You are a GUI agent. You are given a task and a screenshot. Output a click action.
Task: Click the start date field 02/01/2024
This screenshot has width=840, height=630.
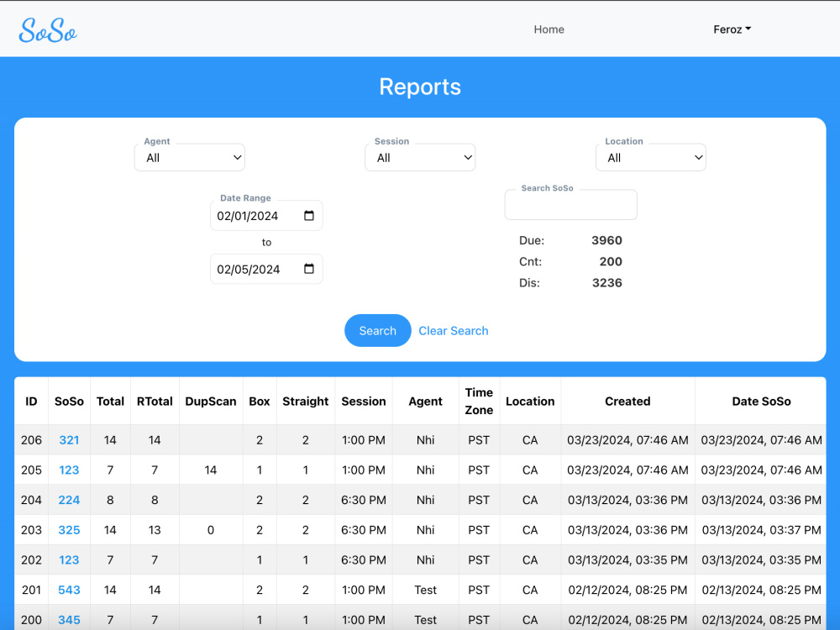point(266,215)
